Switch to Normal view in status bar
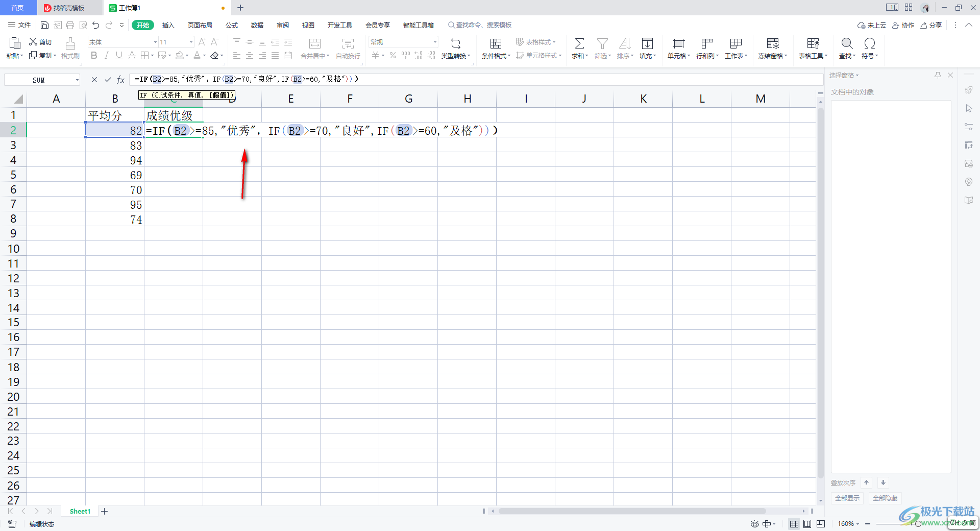 pyautogui.click(x=794, y=524)
